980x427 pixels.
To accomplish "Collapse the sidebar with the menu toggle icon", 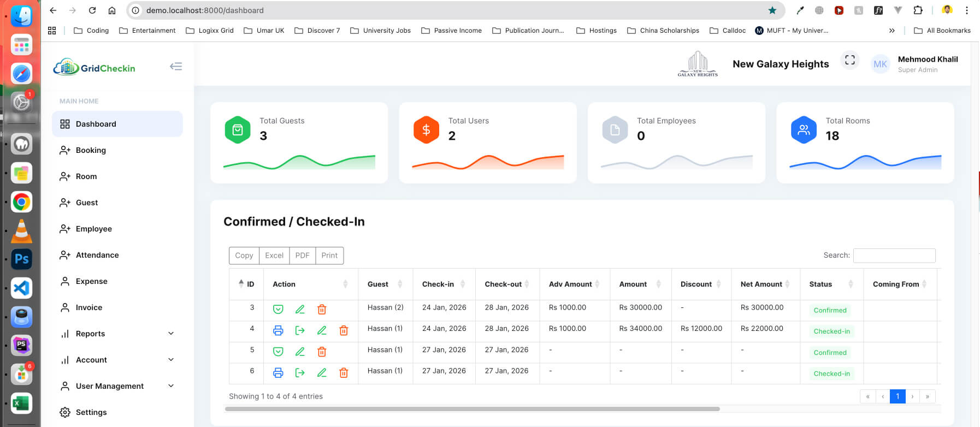I will 176,67.
